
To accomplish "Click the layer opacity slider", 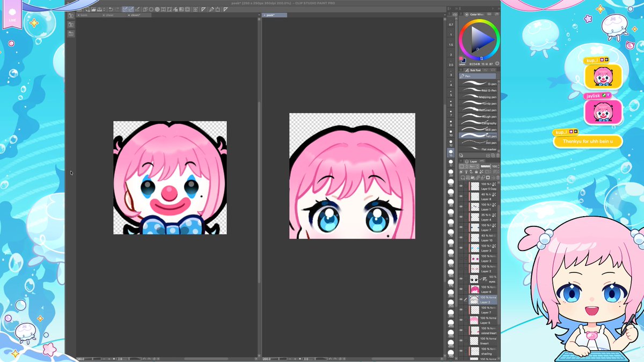I will [485, 166].
